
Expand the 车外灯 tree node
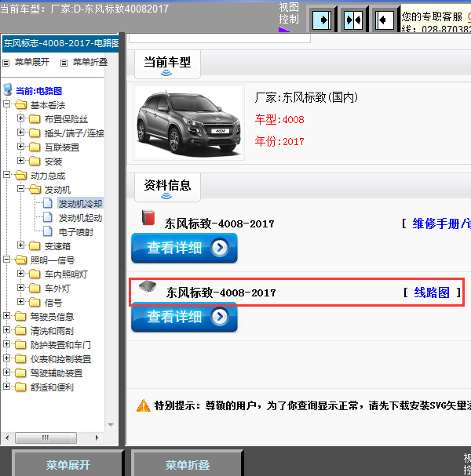tap(20, 287)
